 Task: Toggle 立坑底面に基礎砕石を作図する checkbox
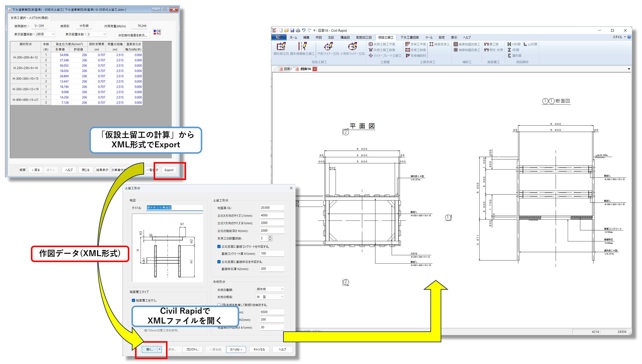pyautogui.click(x=219, y=262)
